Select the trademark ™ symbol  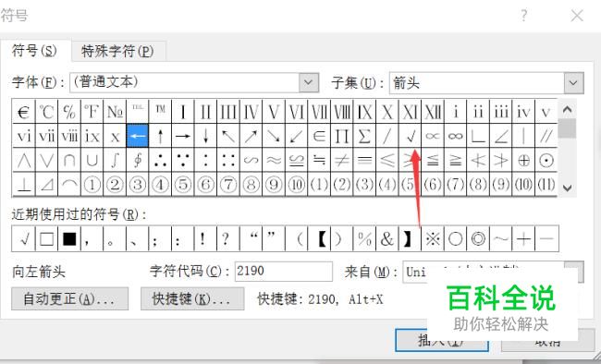(x=160, y=112)
